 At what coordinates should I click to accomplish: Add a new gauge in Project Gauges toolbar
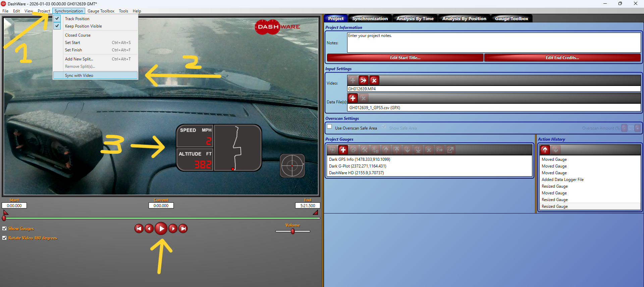[x=343, y=150]
